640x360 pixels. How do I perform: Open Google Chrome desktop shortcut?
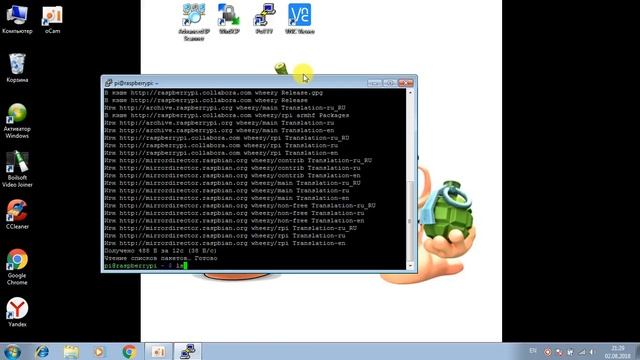[x=17, y=267]
